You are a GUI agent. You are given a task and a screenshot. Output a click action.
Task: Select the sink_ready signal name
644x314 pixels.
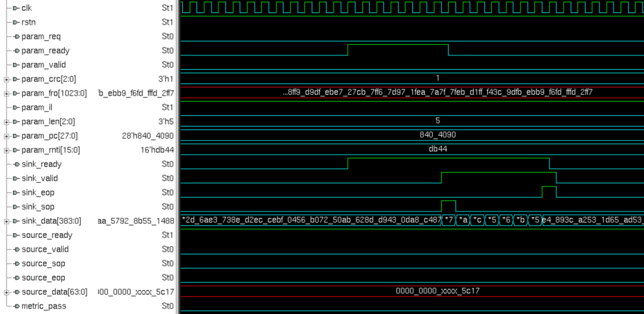point(41,164)
